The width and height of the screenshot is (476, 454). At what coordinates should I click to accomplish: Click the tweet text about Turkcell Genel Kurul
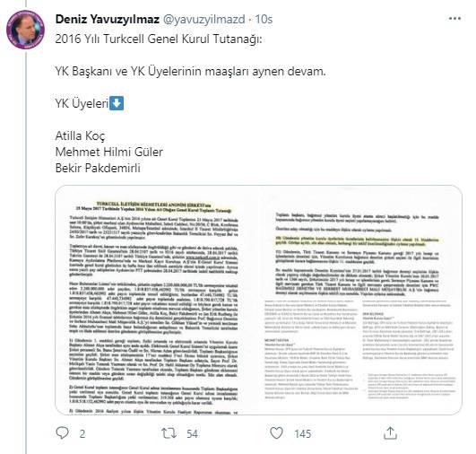pos(159,39)
